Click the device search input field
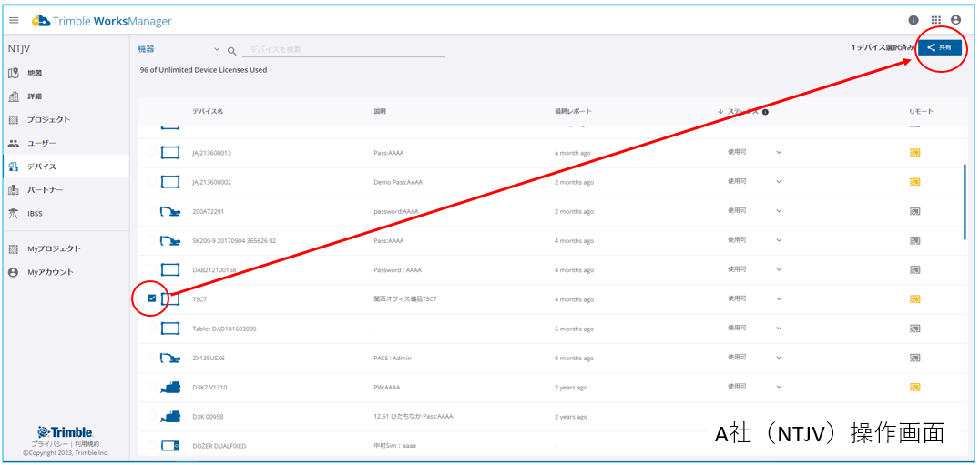 [342, 49]
